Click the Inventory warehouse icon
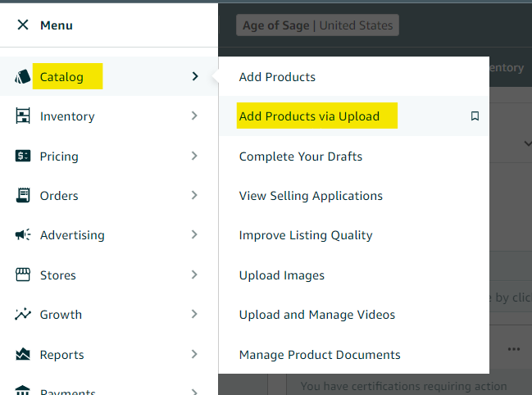The height and width of the screenshot is (395, 532). [x=23, y=116]
